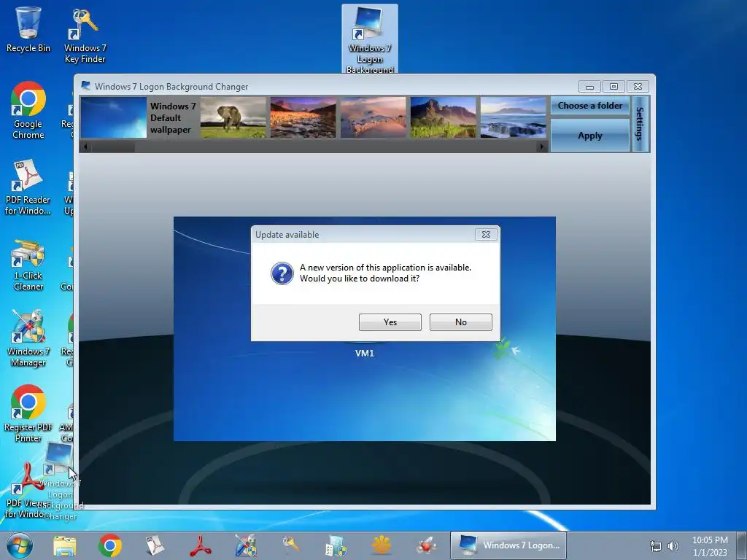Minimize the Logon Background Changer window
747x560 pixels.
pos(589,87)
